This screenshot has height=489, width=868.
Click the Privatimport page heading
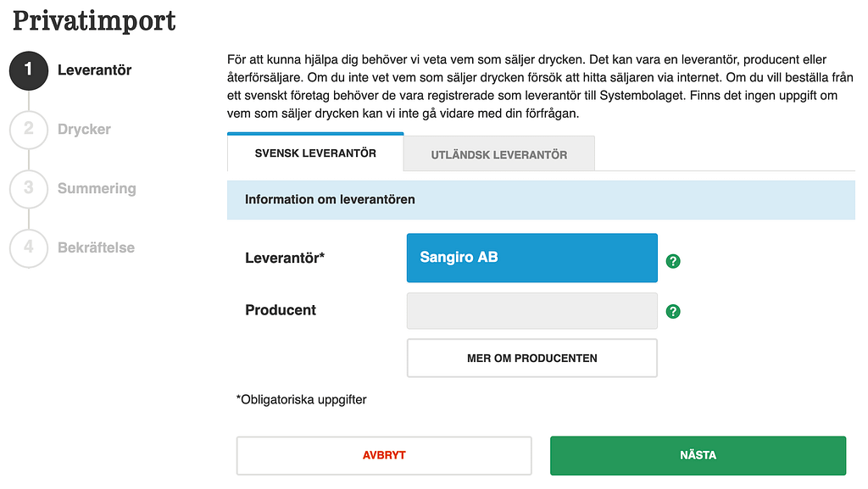point(94,21)
